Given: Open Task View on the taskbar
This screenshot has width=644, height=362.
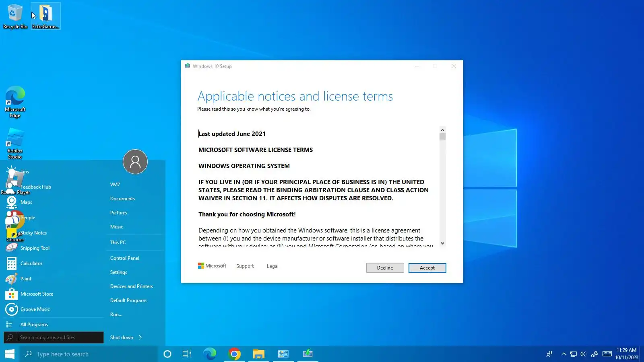Looking at the screenshot, I should click(x=187, y=354).
